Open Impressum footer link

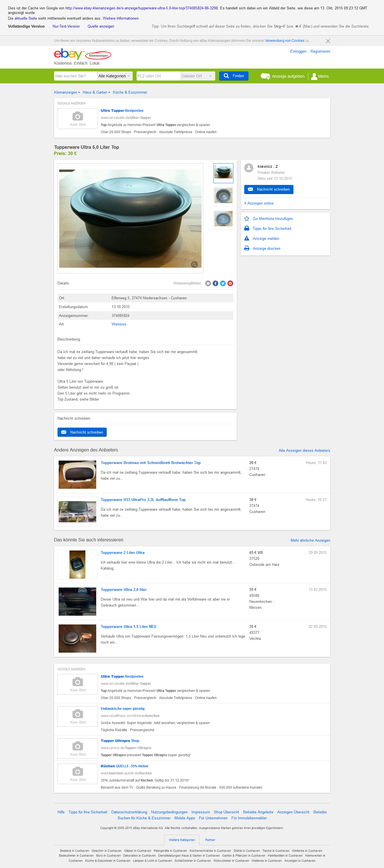coord(201,813)
